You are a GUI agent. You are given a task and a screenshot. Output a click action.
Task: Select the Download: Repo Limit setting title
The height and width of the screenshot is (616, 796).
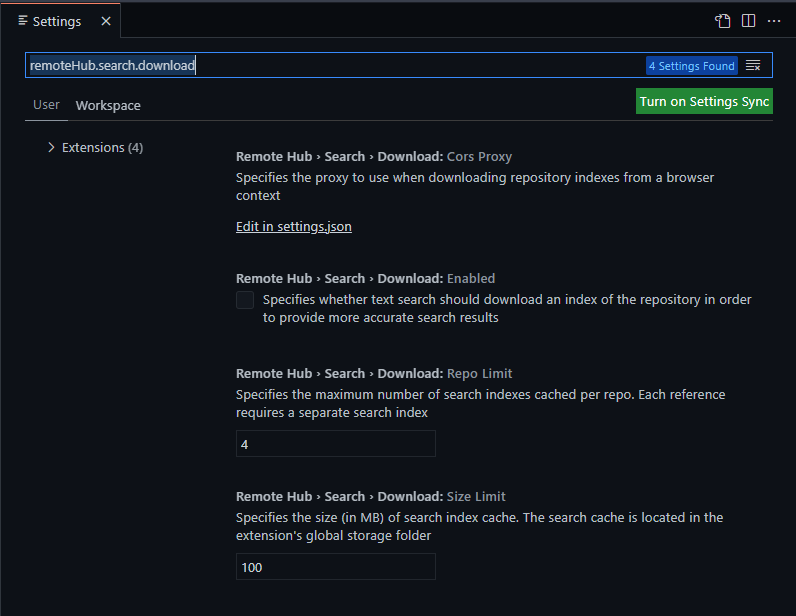point(374,373)
